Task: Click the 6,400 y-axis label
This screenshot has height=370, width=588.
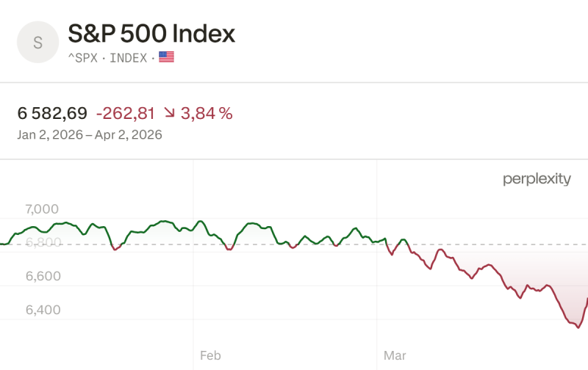Action: pyautogui.click(x=43, y=310)
